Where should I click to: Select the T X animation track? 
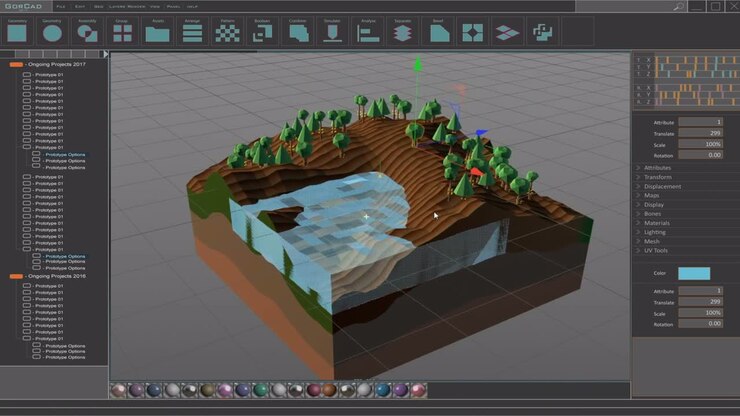(687, 60)
